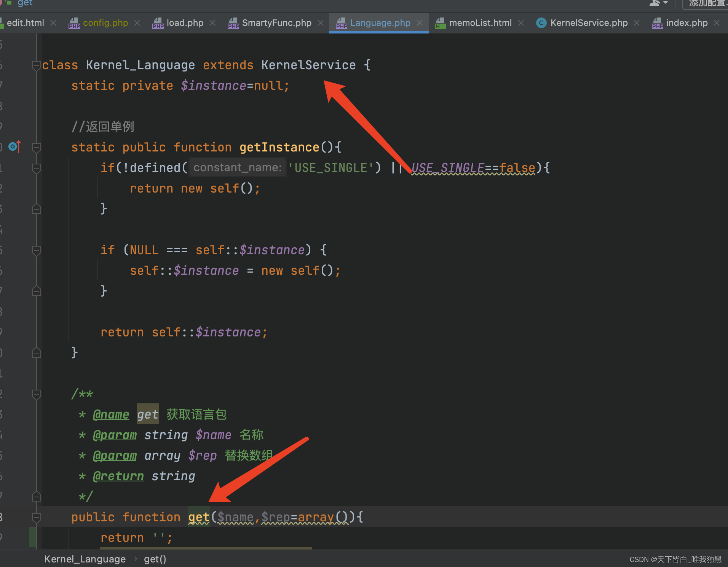
Task: Close the index.php tab
Action: point(717,23)
